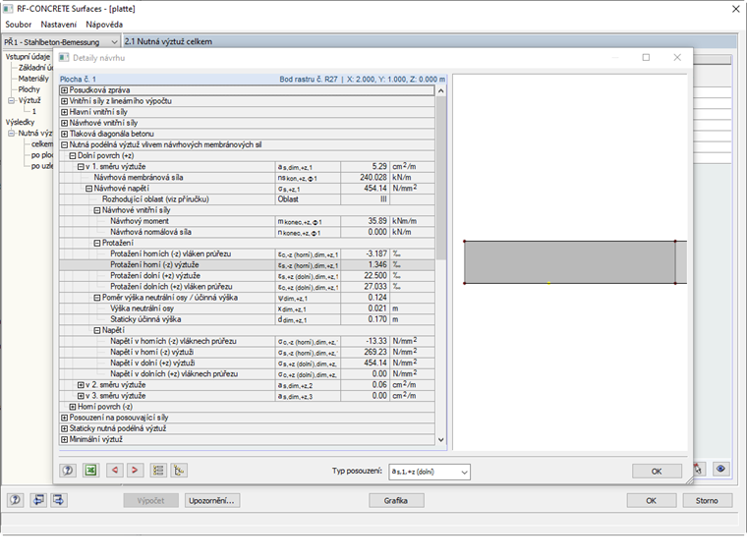The width and height of the screenshot is (747, 560).
Task: Open the Soubor menu
Action: (x=18, y=25)
